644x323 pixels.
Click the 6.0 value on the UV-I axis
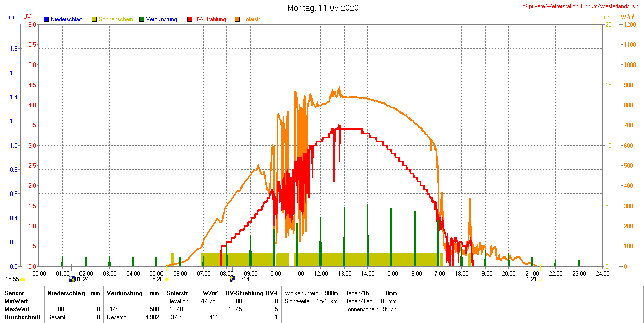[x=32, y=24]
